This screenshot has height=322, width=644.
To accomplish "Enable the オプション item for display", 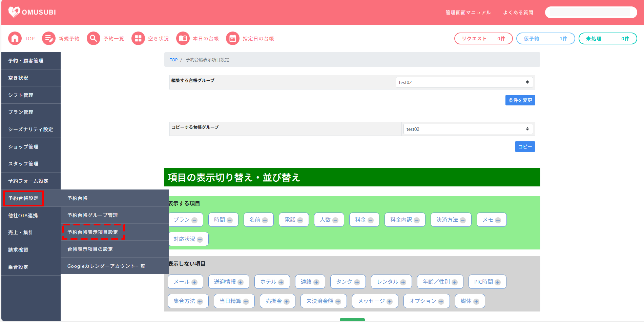I will tap(441, 302).
